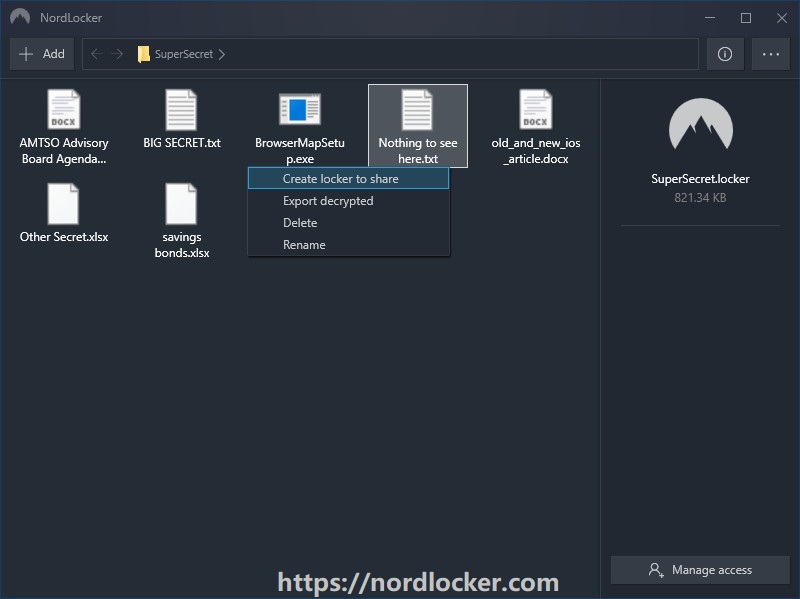Click the BrowserMapSetup.exe name label
The height and width of the screenshot is (599, 800).
(300, 151)
